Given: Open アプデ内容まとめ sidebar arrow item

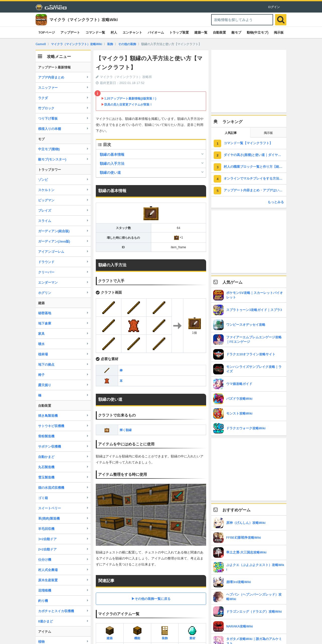Looking at the screenshot, I should point(63,77).
